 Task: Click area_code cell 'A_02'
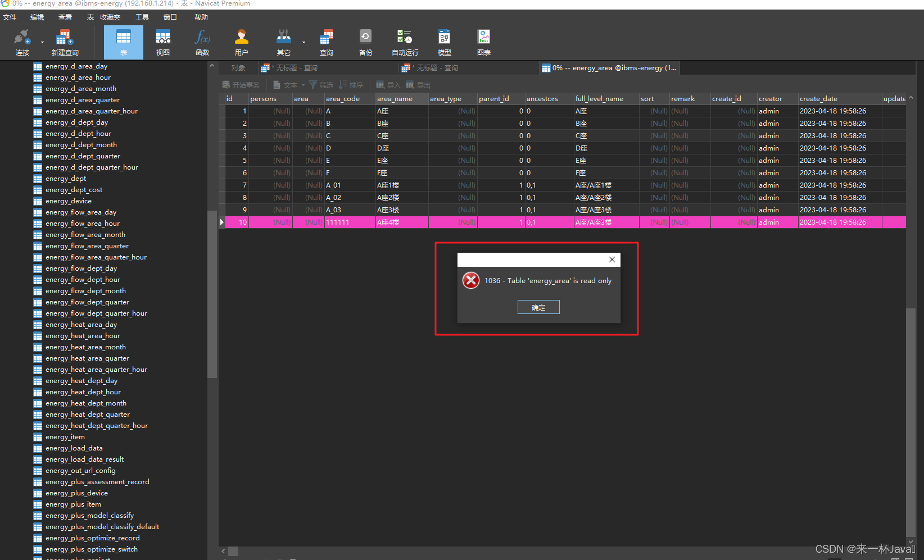[350, 198]
